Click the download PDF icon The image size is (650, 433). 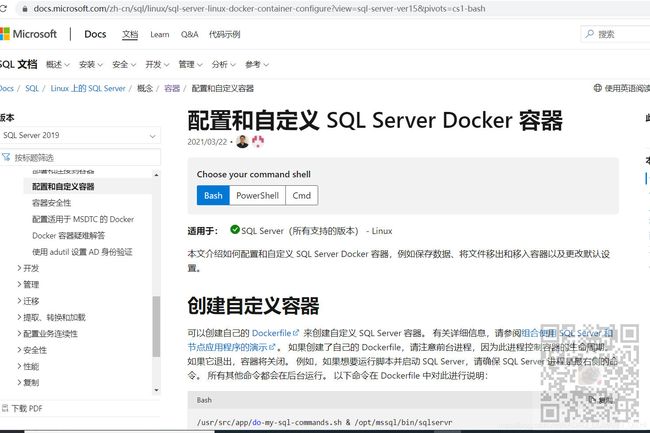tap(5, 408)
